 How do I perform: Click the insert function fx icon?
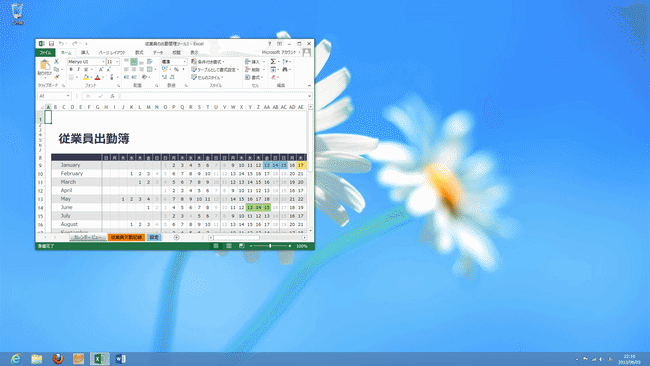pyautogui.click(x=112, y=96)
